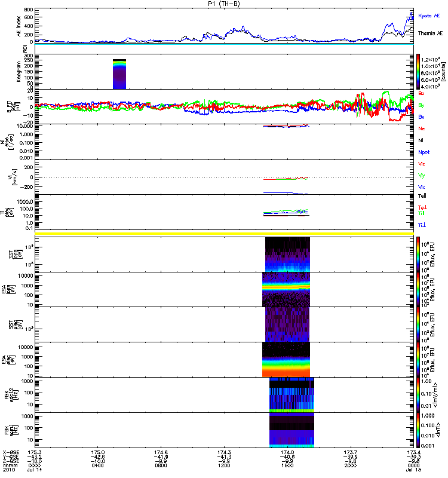Select the blue Bx legend label
Image resolution: width=448 pixels, height=478 pixels.
coord(422,117)
